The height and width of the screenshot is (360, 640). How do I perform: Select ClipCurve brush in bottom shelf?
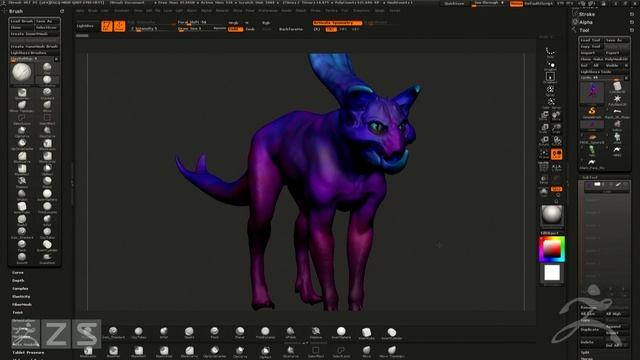[240, 351]
